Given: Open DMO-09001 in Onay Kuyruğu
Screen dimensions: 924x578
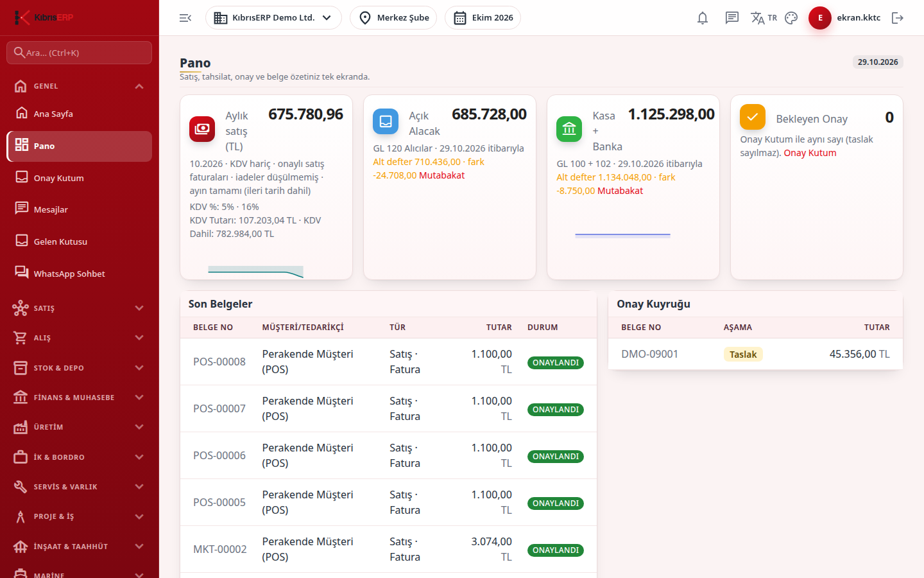Looking at the screenshot, I should point(649,354).
